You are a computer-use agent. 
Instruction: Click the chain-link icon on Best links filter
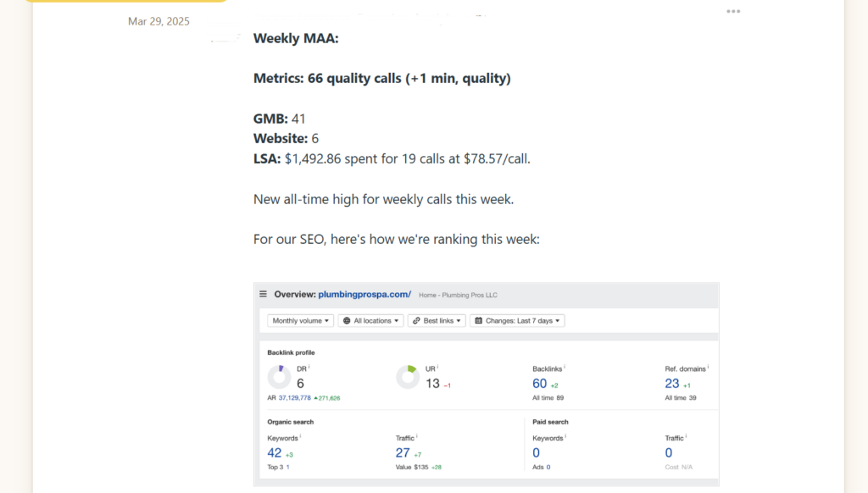tap(415, 320)
